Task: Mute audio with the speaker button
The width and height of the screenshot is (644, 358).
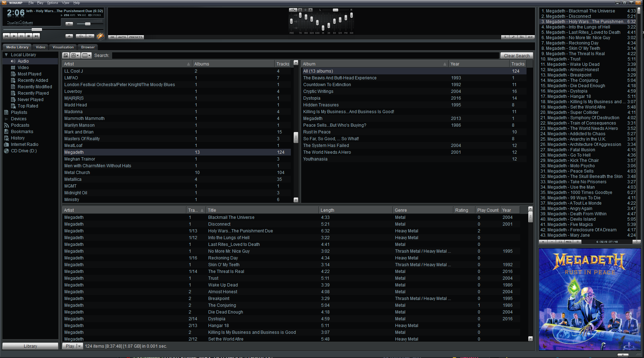Action: click(69, 24)
